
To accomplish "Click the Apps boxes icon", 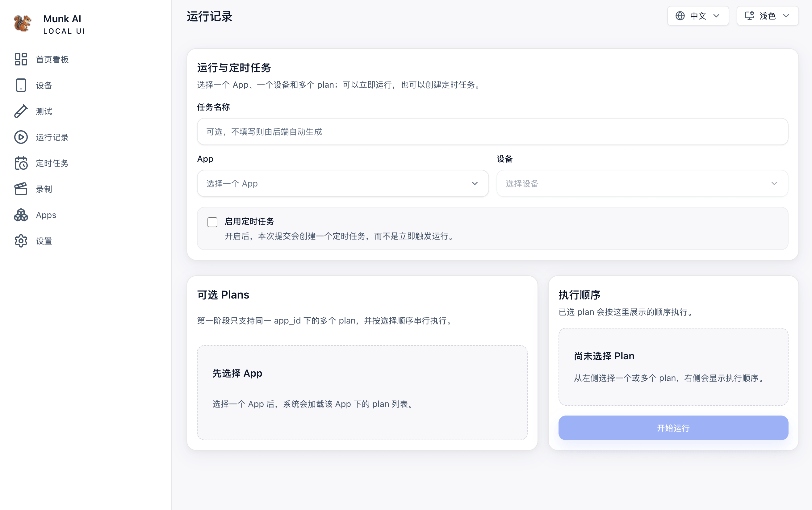I will click(21, 215).
